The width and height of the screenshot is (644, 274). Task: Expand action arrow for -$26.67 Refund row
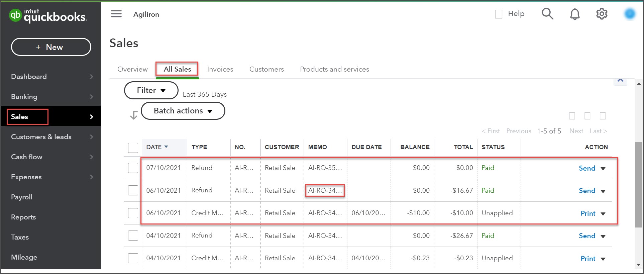[x=603, y=237]
